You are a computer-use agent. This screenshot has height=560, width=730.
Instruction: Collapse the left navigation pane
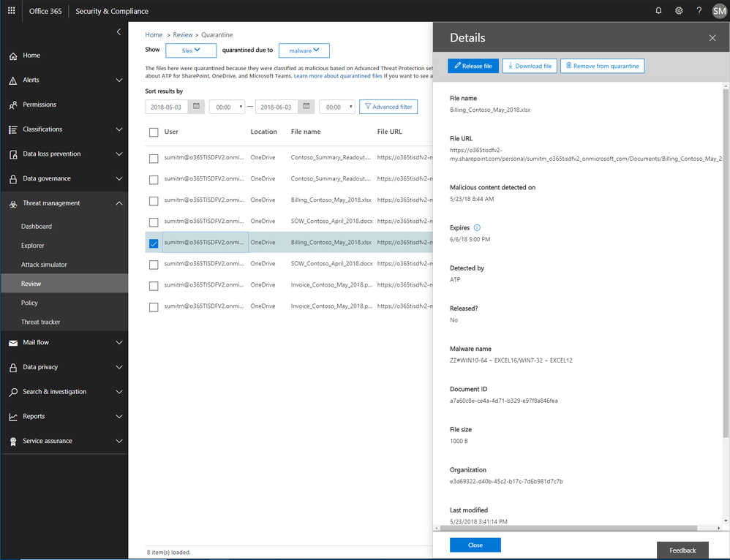[118, 31]
